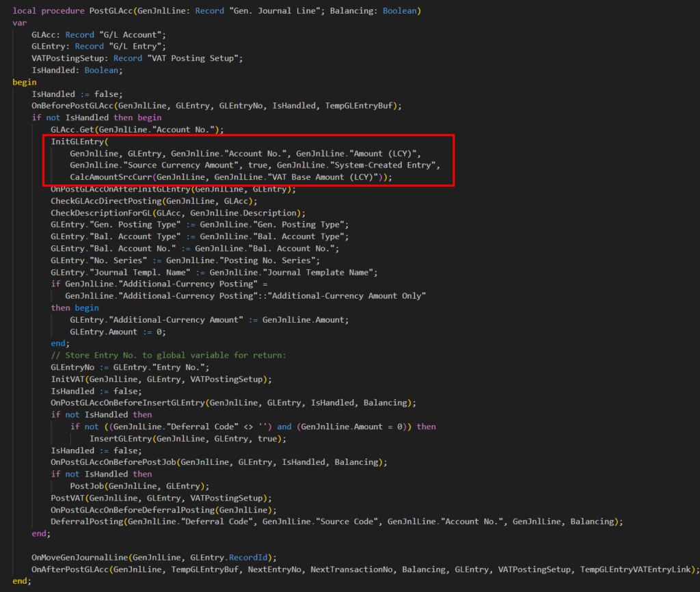Click the var keyword below the procedure header
The height and width of the screenshot is (592, 700).
point(19,23)
